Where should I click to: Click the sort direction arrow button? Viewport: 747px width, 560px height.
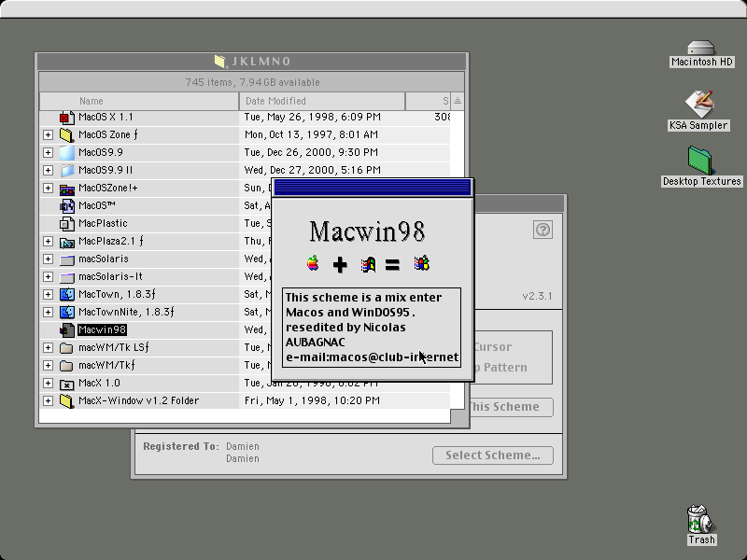click(458, 101)
